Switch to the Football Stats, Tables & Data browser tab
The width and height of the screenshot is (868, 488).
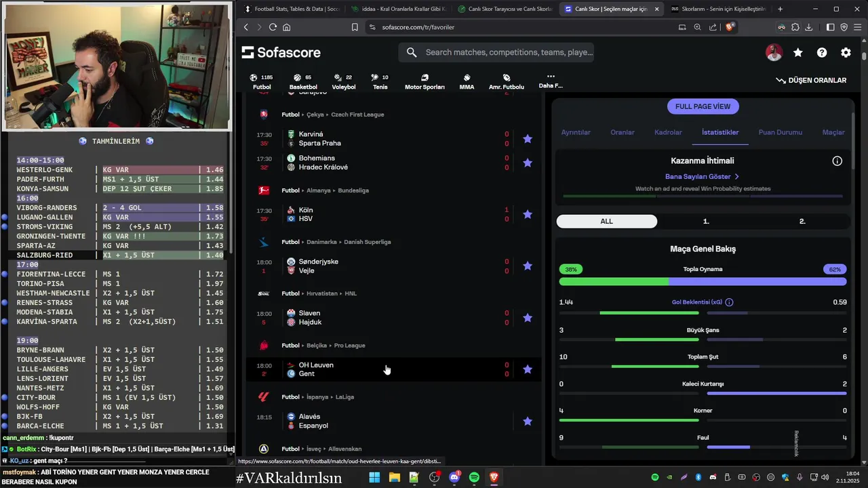click(292, 9)
